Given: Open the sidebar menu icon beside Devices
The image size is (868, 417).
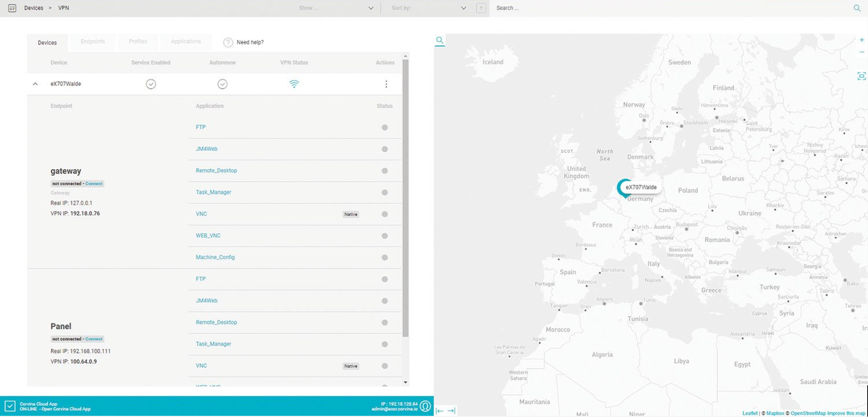Looking at the screenshot, I should (x=12, y=8).
